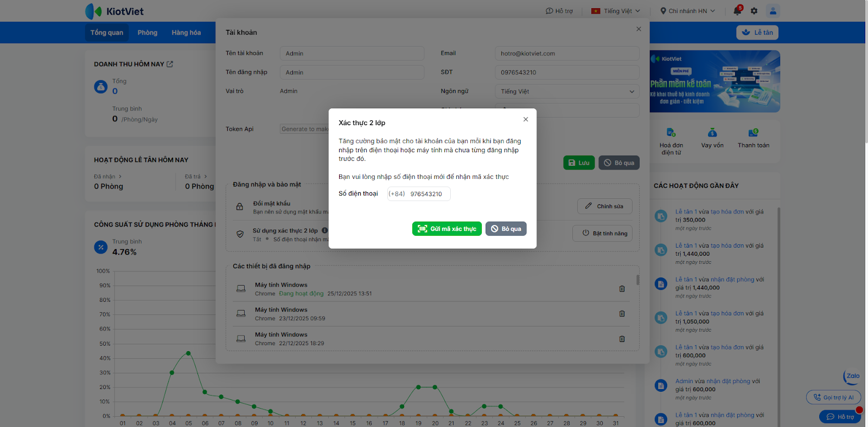This screenshot has width=868, height=427.
Task: Switch to the Tổng quan tab
Action: [107, 33]
